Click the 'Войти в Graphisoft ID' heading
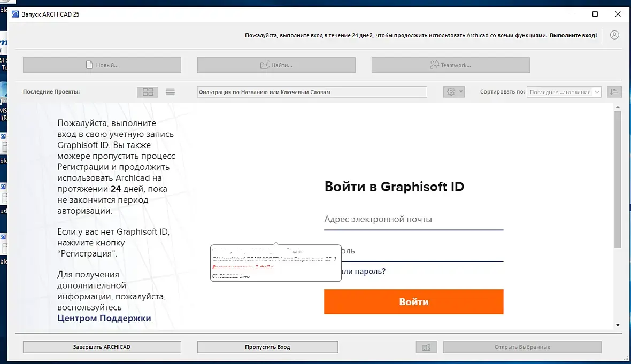Viewport: 631px width, 364px height. (x=394, y=187)
